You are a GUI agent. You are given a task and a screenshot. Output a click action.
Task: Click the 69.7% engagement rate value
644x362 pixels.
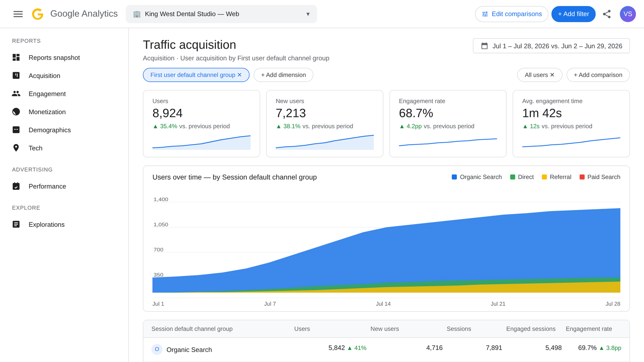pyautogui.click(x=587, y=348)
